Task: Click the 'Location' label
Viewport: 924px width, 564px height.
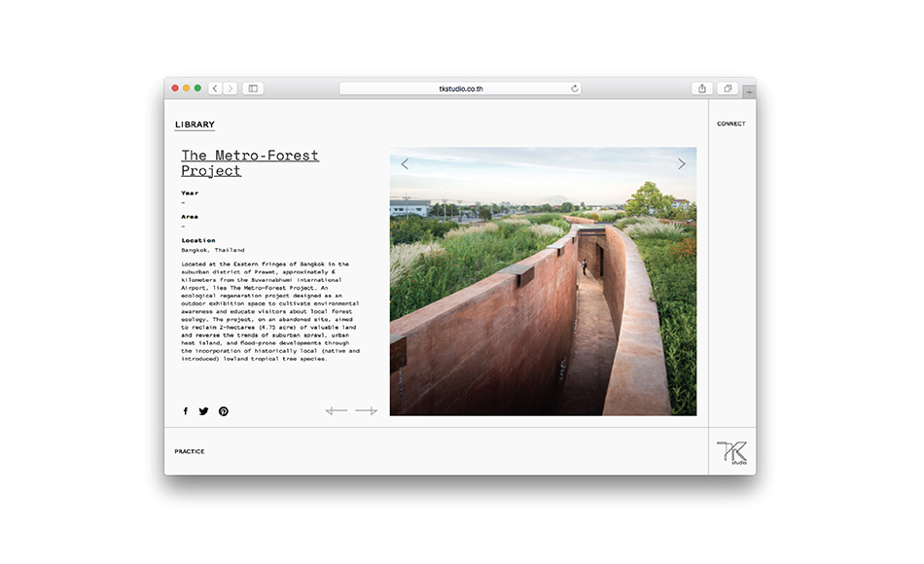Action: tap(198, 240)
